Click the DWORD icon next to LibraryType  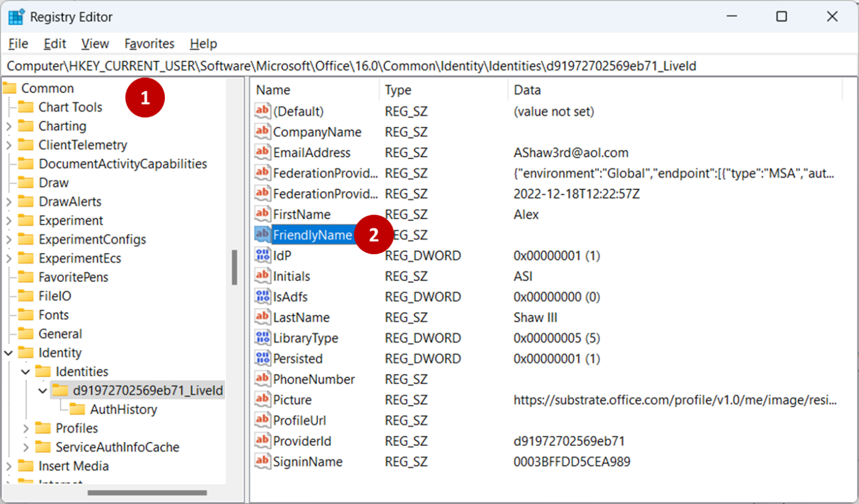click(262, 337)
